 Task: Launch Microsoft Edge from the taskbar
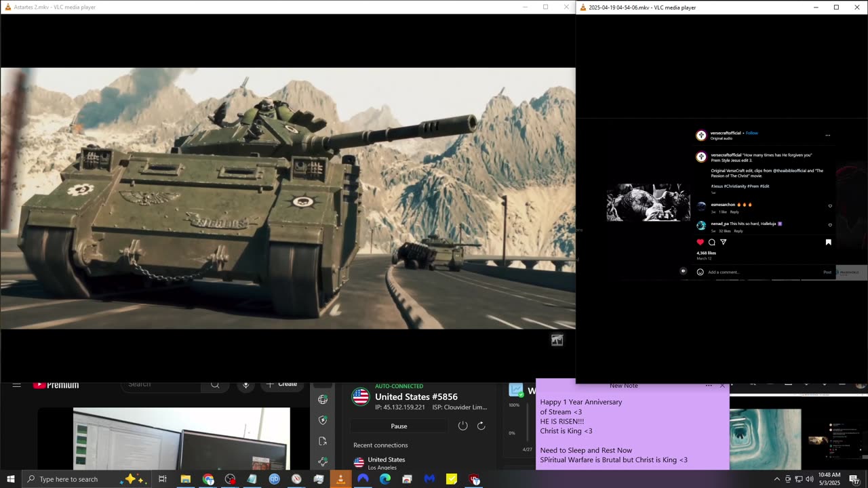(x=385, y=479)
